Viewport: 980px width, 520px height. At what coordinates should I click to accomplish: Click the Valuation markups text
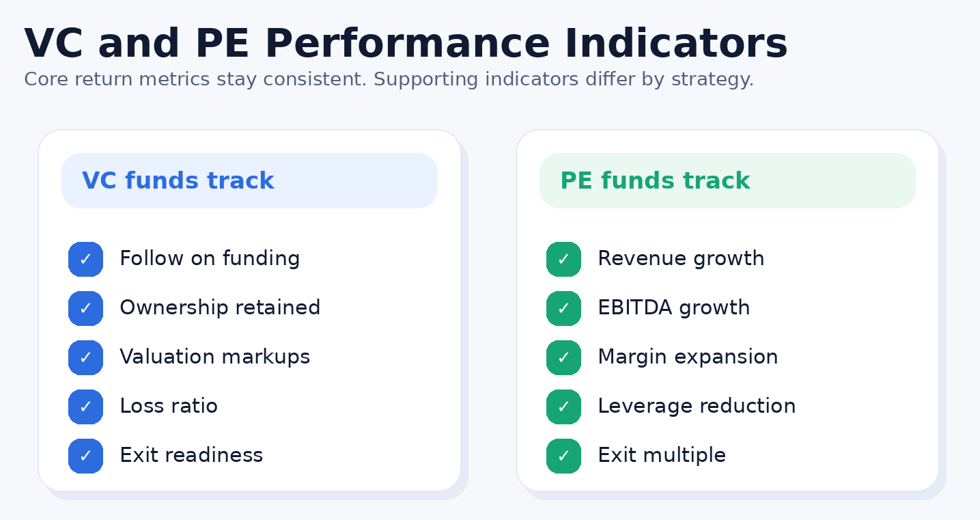click(214, 357)
